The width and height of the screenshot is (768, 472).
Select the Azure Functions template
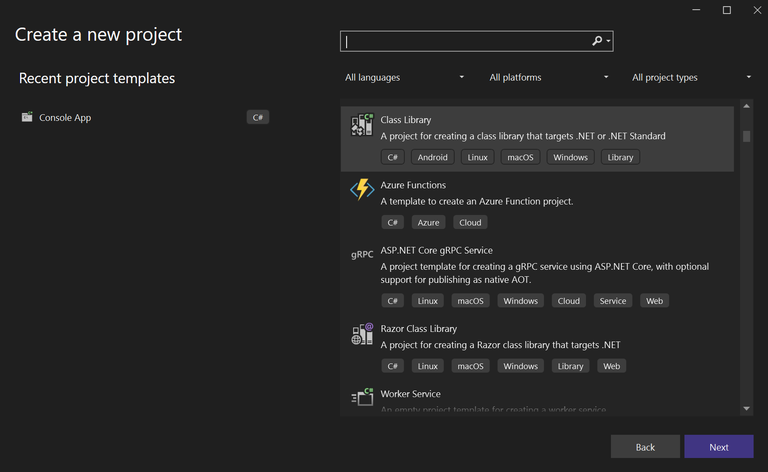coord(537,204)
